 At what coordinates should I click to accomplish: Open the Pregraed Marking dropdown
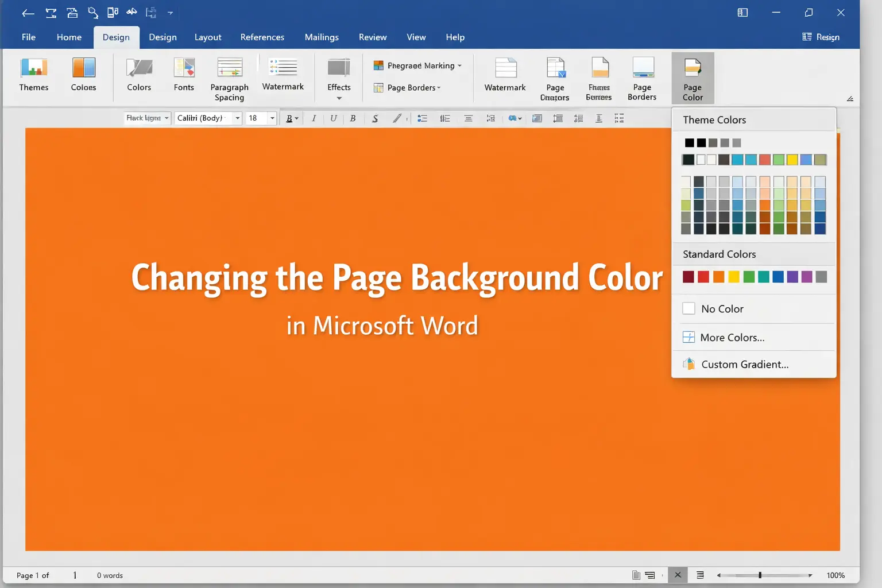pos(417,65)
